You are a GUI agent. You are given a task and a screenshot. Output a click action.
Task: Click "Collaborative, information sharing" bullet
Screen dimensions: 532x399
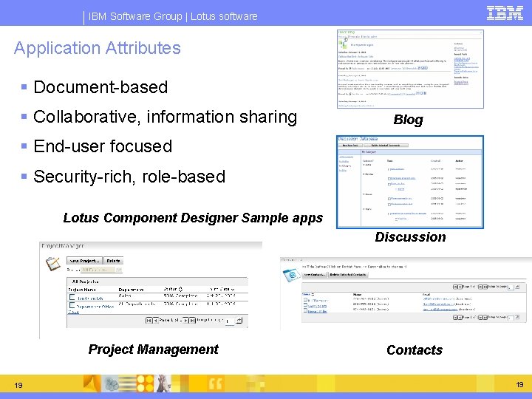[x=166, y=117]
